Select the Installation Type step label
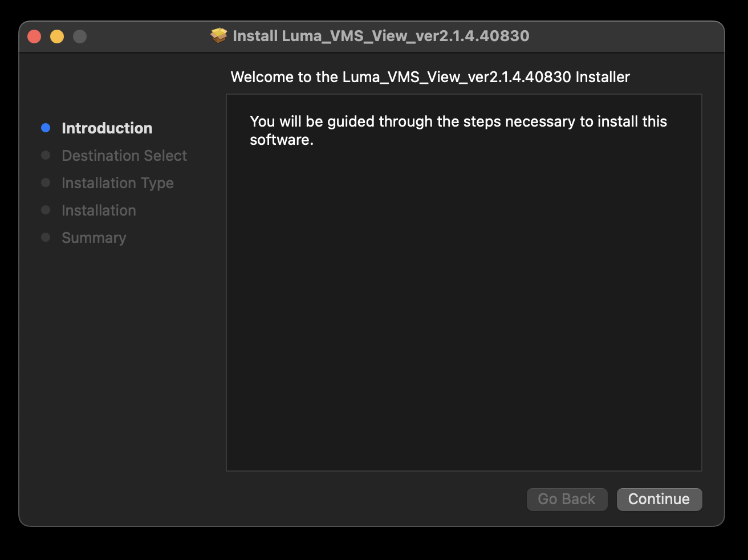Viewport: 748px width, 560px height. (117, 182)
